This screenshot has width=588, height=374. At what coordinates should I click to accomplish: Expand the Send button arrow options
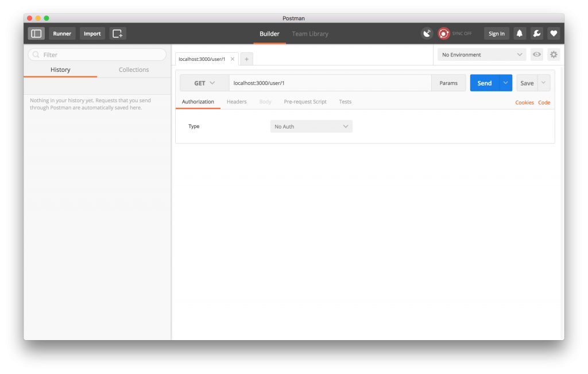505,83
